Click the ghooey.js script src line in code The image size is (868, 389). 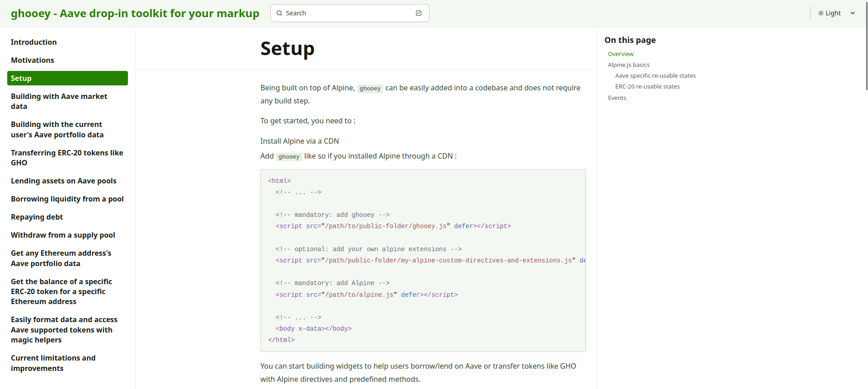click(393, 226)
